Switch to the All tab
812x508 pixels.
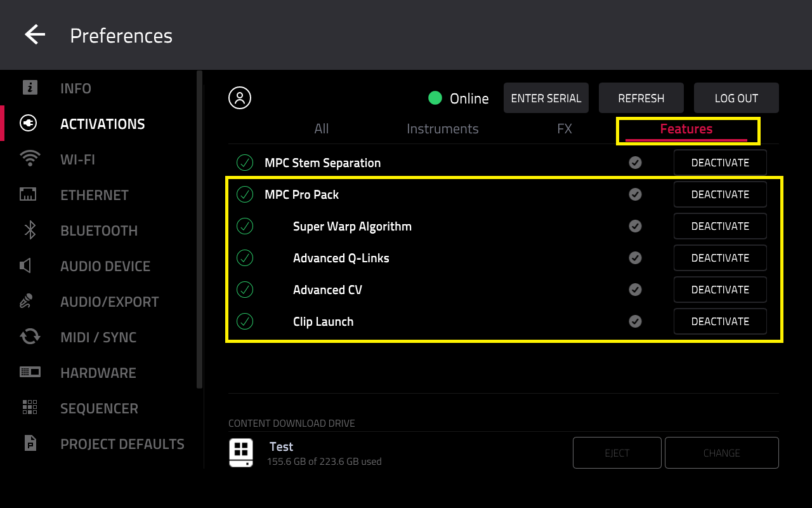pyautogui.click(x=322, y=129)
